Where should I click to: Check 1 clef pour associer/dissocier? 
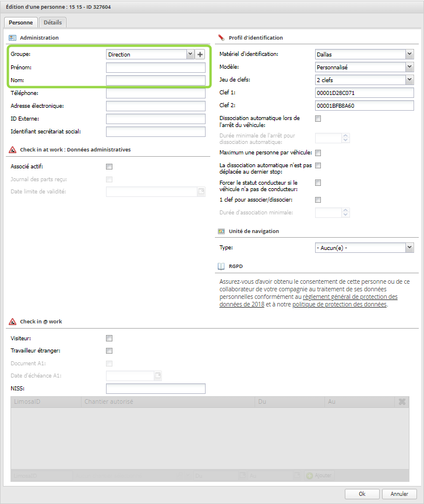click(318, 200)
